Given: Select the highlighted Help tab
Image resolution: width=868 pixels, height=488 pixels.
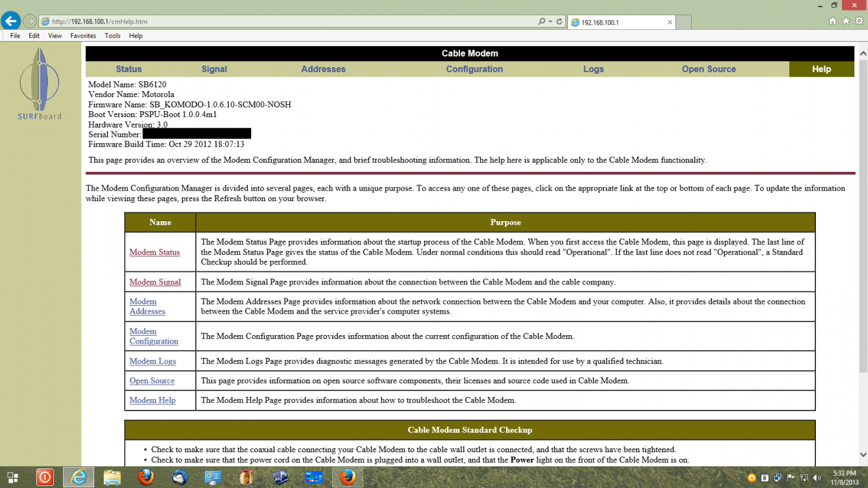Looking at the screenshot, I should click(x=821, y=69).
